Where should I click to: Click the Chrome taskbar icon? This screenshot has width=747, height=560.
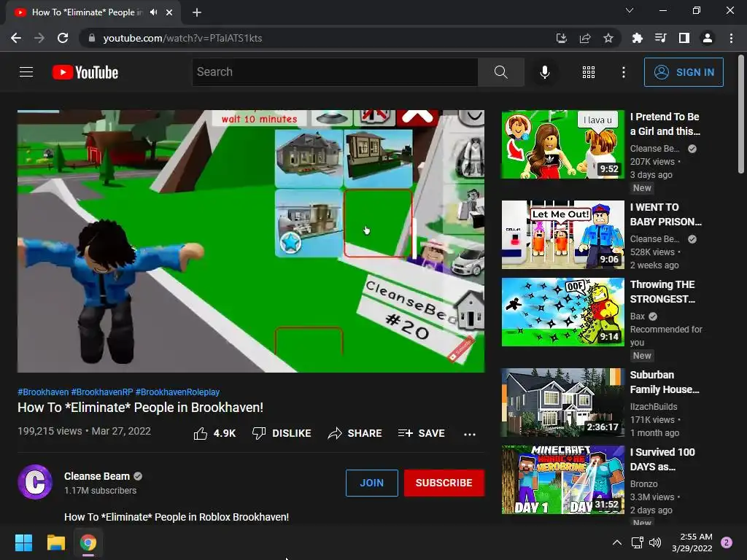pyautogui.click(x=88, y=542)
